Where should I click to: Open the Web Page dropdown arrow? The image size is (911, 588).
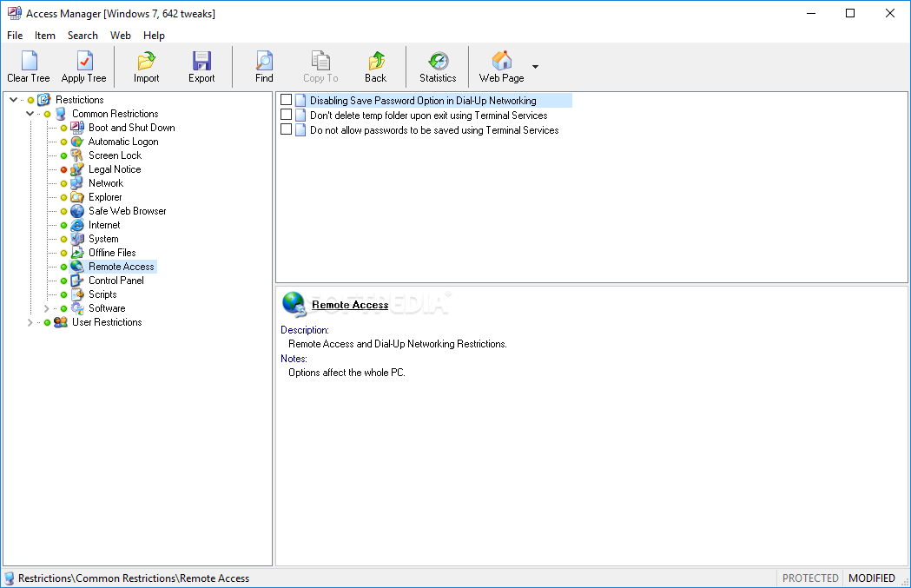tap(535, 66)
